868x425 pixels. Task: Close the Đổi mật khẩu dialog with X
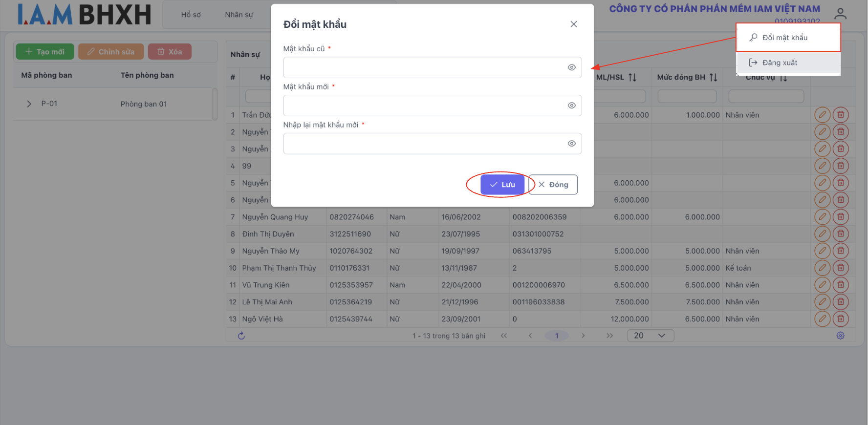coord(573,24)
